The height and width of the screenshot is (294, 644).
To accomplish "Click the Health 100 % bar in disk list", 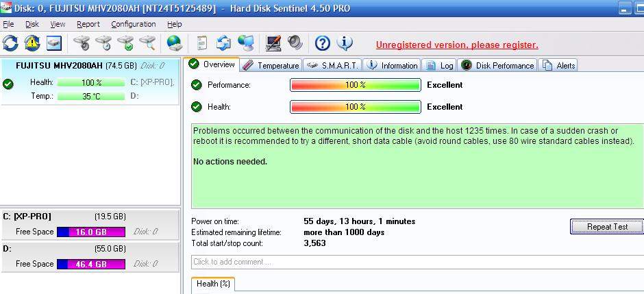I will [x=91, y=82].
